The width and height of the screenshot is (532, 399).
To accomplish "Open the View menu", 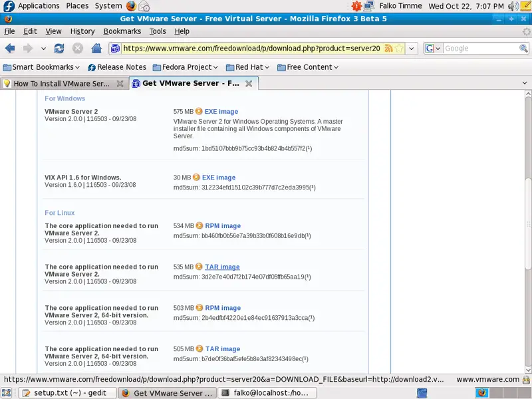I will [x=54, y=31].
